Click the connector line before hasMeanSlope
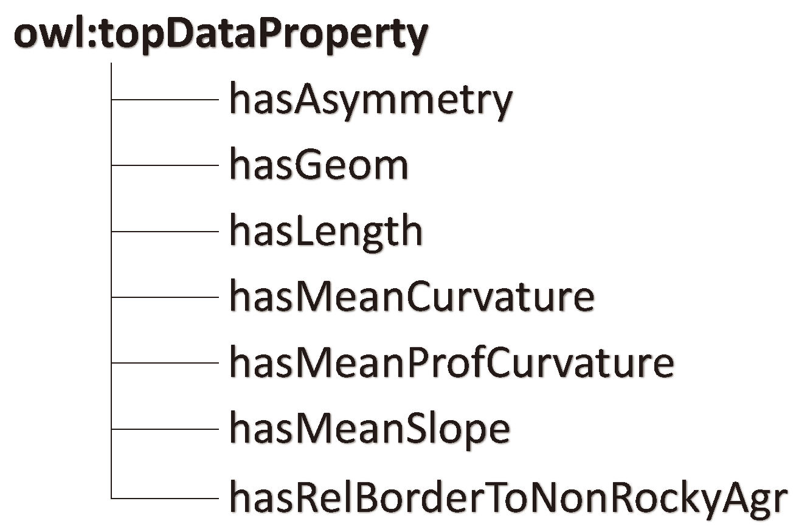Viewport: 796px width, 532px height. (x=165, y=429)
